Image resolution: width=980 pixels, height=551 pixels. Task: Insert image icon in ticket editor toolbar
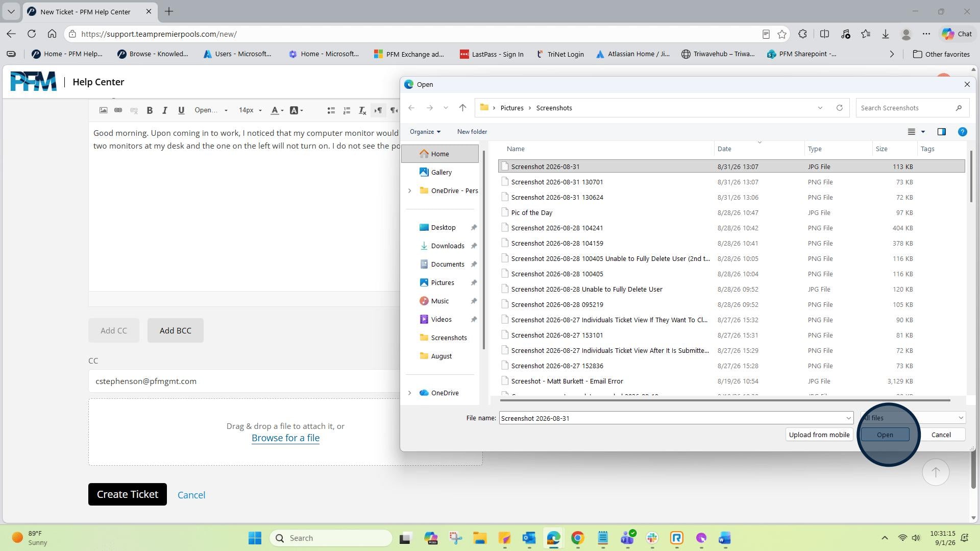103,110
